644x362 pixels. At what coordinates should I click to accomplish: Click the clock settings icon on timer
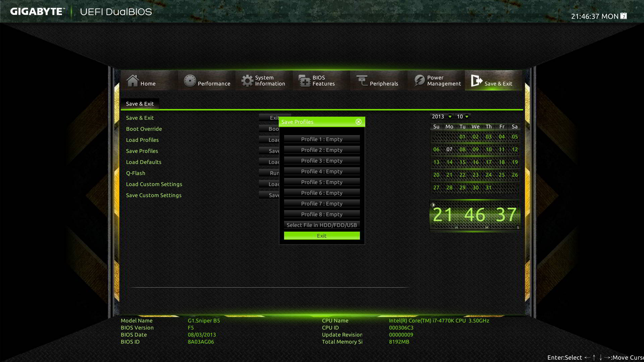[x=433, y=205]
